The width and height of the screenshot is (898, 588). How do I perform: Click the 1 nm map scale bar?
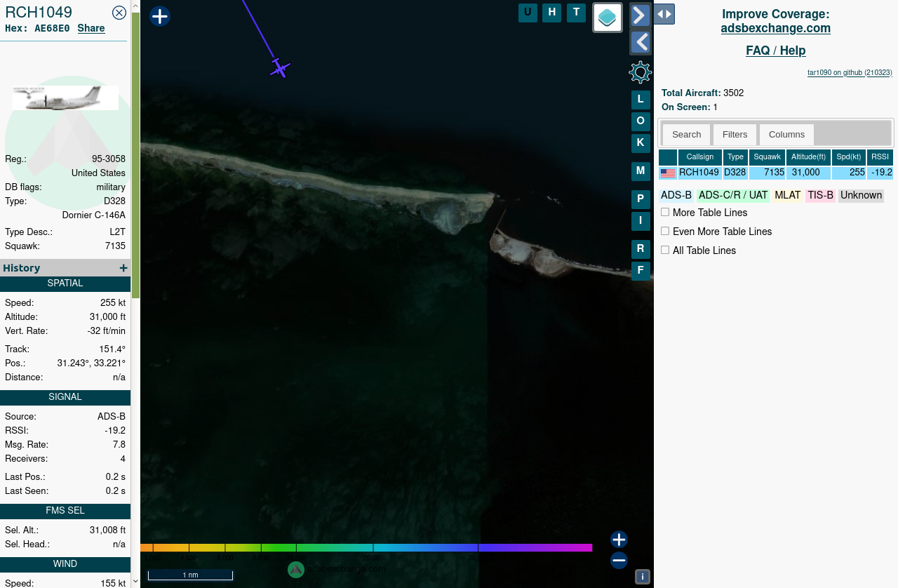pyautogui.click(x=190, y=575)
